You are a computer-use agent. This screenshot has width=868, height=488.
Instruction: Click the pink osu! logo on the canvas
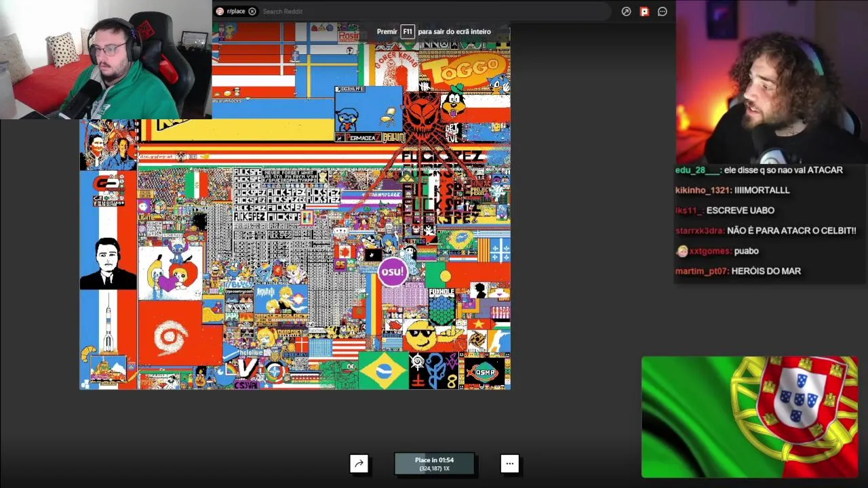pos(392,271)
